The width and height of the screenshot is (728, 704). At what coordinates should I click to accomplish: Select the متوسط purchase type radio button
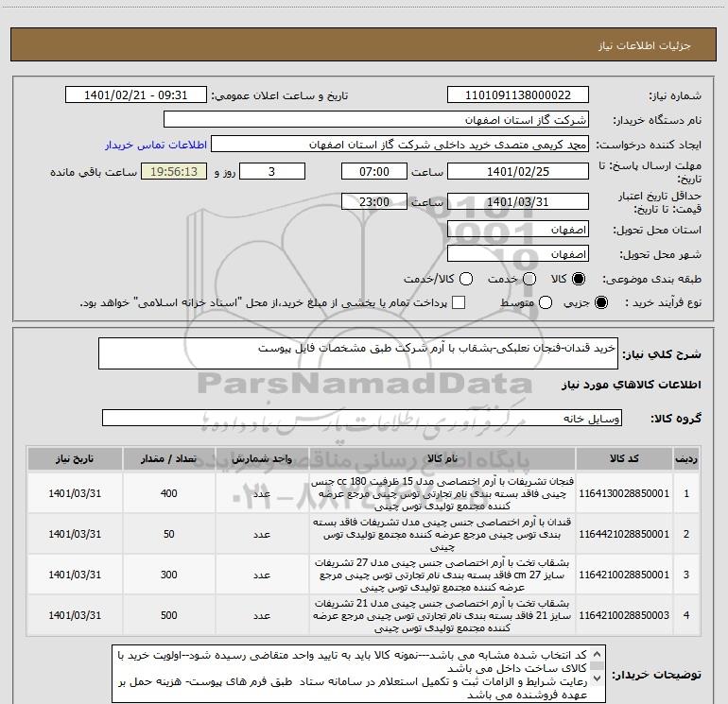(546, 303)
